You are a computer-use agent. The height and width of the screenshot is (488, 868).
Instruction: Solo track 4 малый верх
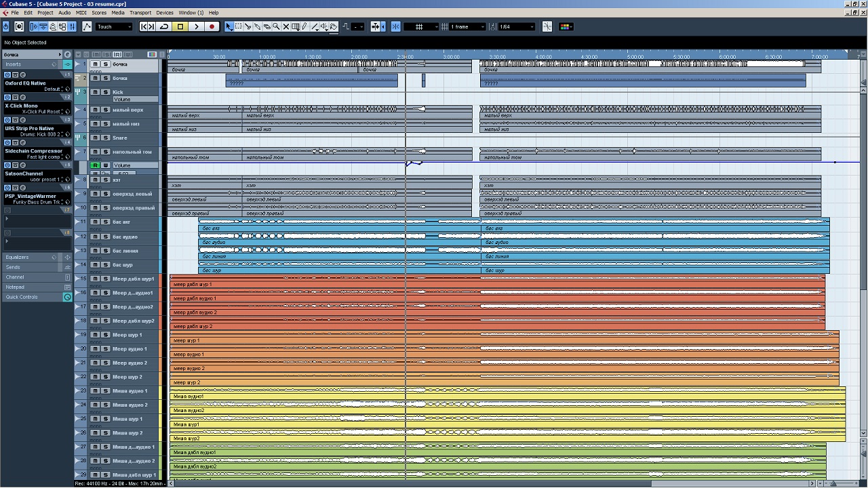pyautogui.click(x=106, y=109)
